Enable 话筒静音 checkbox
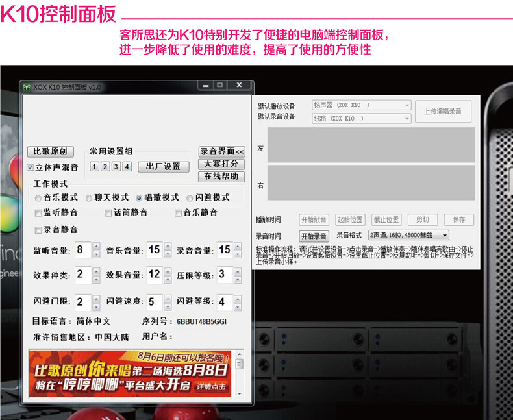This screenshot has width=513, height=420. pos(108,214)
